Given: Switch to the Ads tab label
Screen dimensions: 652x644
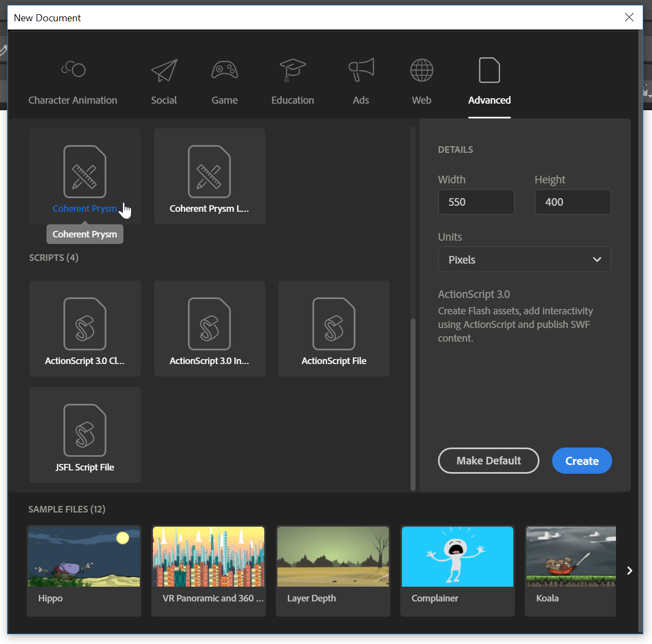Looking at the screenshot, I should pos(361,100).
